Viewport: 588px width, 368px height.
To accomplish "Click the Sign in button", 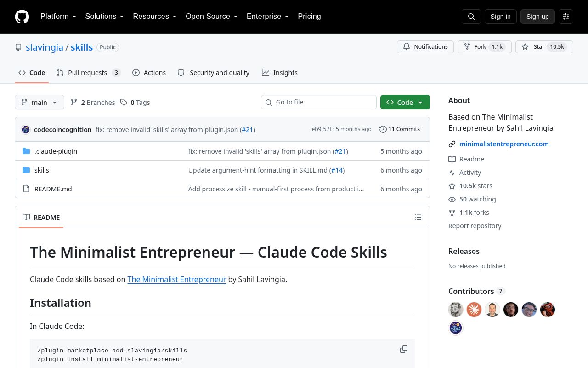I will pyautogui.click(x=500, y=17).
